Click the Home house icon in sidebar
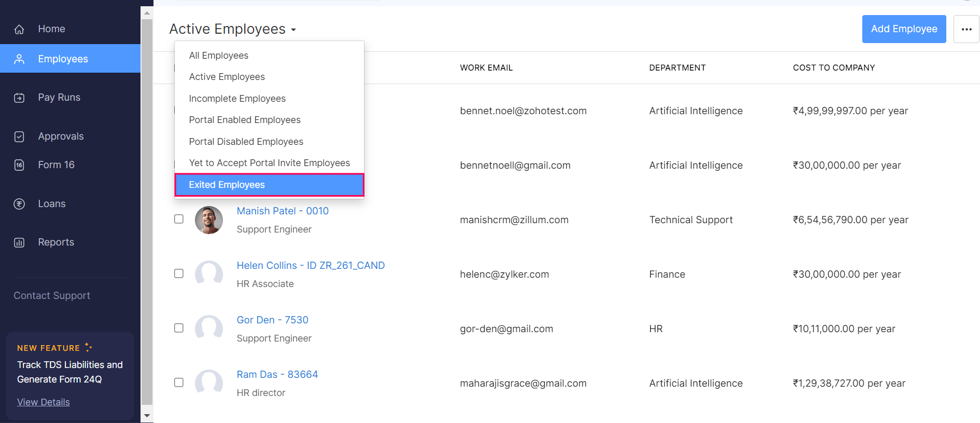 click(19, 29)
